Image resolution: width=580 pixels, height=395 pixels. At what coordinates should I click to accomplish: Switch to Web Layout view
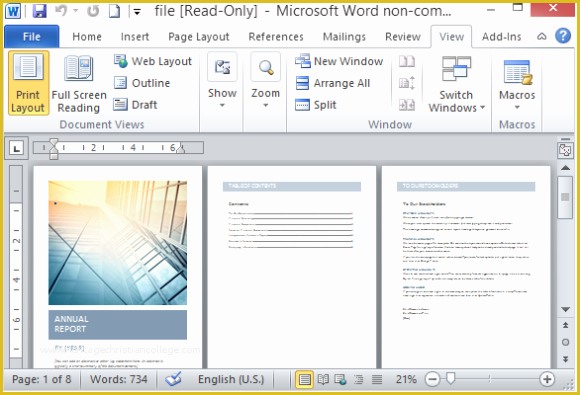[152, 61]
